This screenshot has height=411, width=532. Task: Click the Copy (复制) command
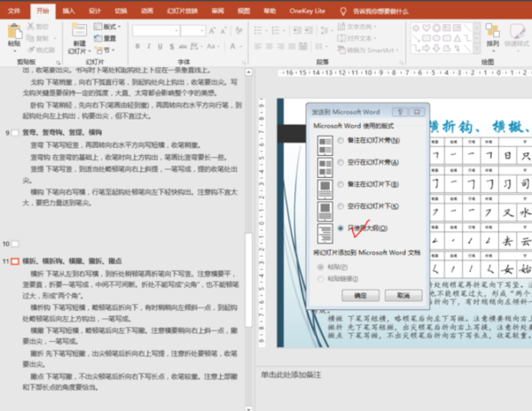tap(38, 38)
